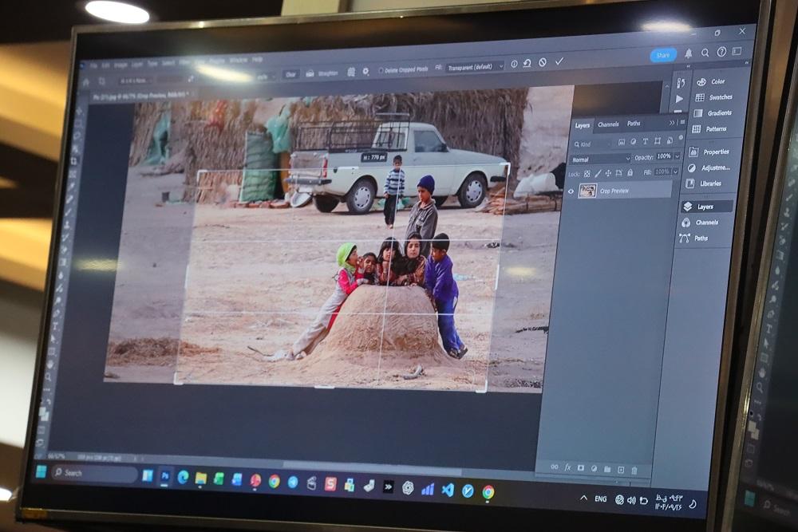Expand the Opacity 100% dropdown arrow
The image size is (798, 532).
[x=678, y=157]
